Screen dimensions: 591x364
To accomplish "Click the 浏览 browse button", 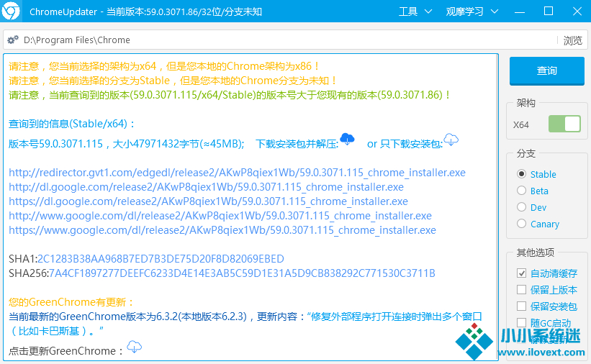I will click(x=572, y=40).
